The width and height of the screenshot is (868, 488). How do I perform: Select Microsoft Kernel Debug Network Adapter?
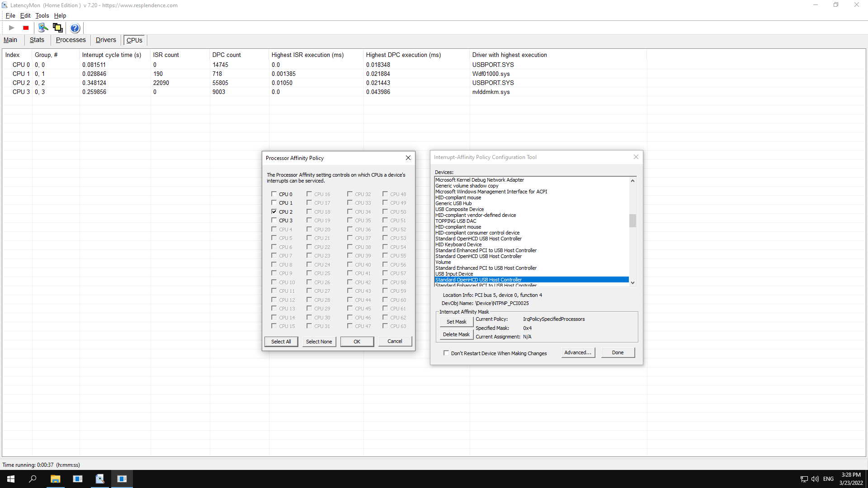532,180
